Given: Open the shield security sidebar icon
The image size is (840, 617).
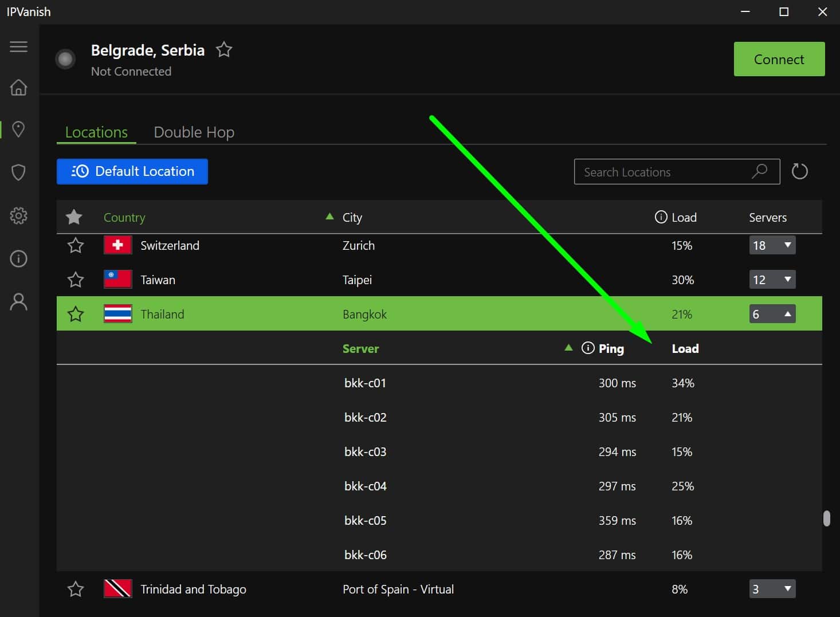Looking at the screenshot, I should pos(18,172).
